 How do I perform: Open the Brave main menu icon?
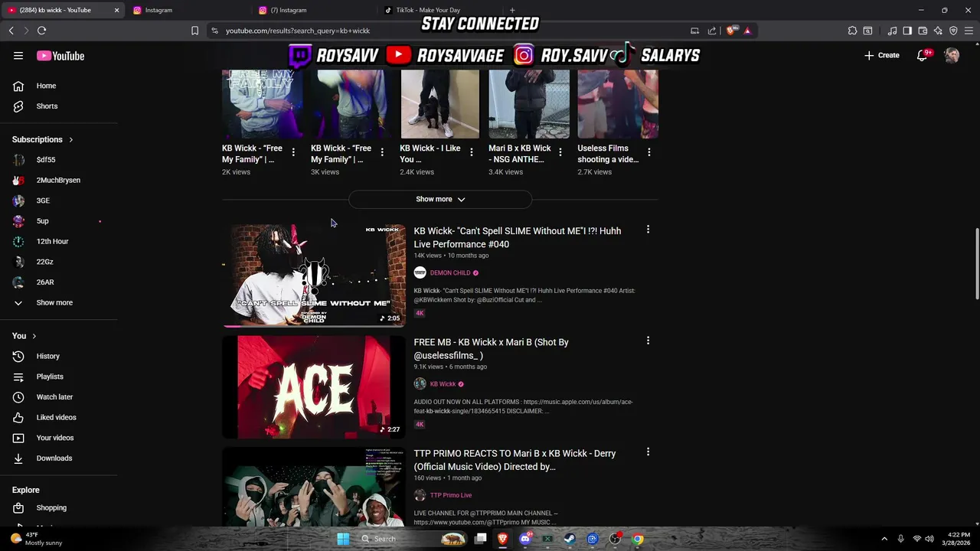pos(969,31)
